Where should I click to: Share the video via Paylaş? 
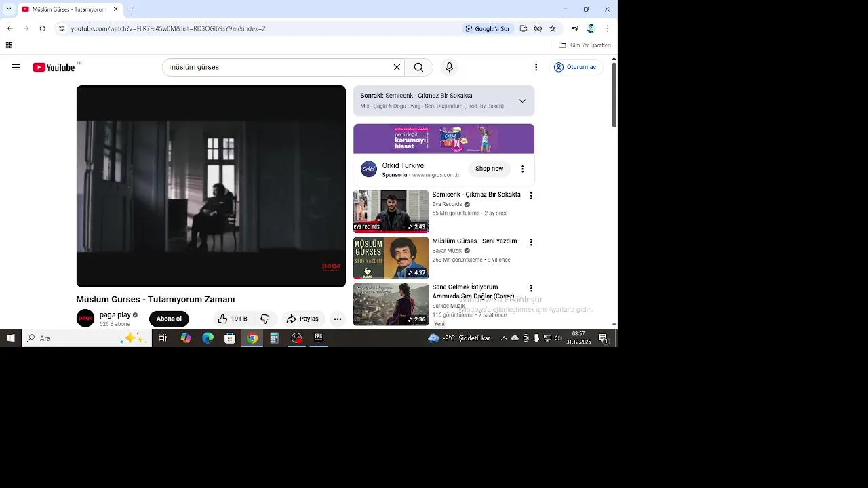tap(302, 319)
